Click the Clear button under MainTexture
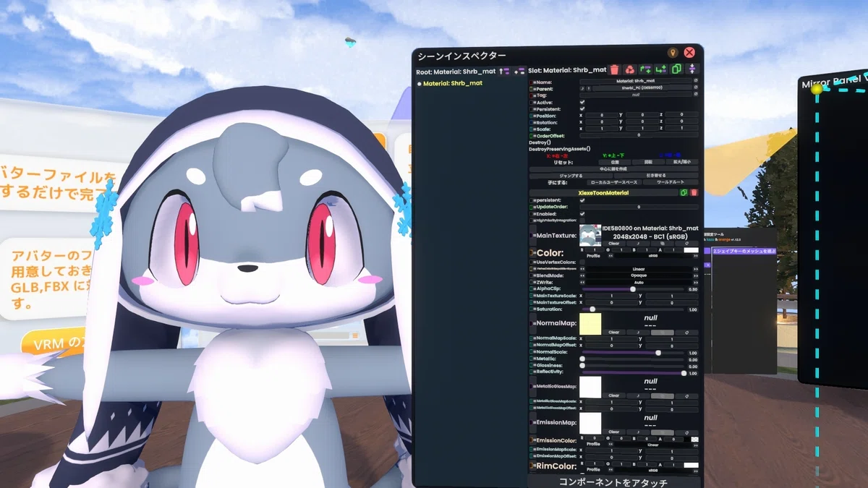Screen dimensions: 868x488 tap(613, 244)
